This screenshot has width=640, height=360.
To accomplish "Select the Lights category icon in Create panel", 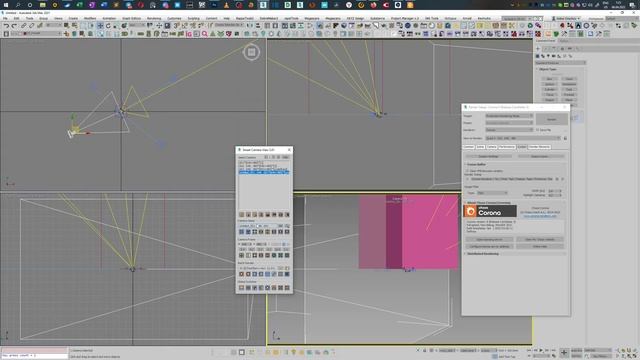I will click(x=549, y=56).
